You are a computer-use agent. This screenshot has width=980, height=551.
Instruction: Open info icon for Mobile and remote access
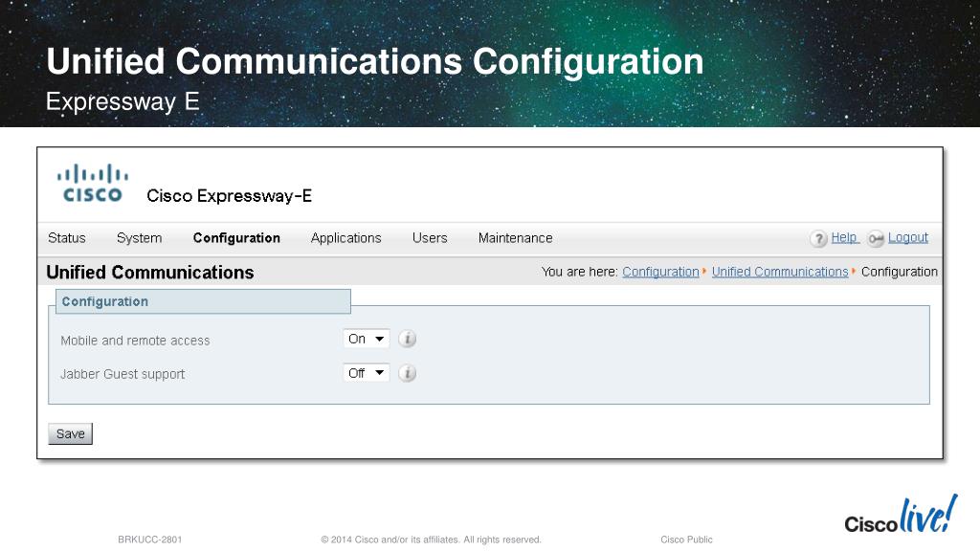(x=408, y=339)
